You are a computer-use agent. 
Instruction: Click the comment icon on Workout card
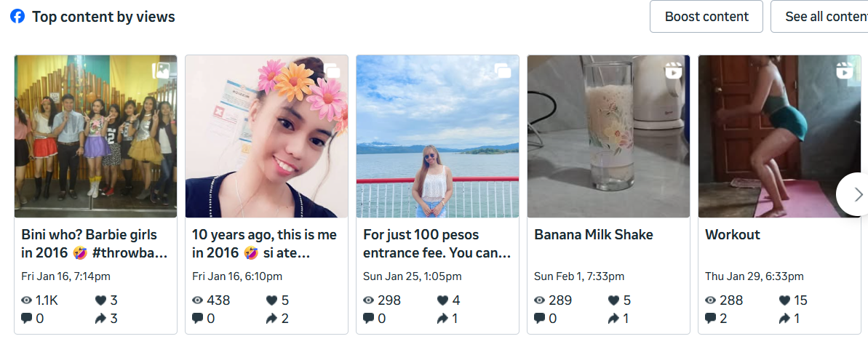point(710,318)
